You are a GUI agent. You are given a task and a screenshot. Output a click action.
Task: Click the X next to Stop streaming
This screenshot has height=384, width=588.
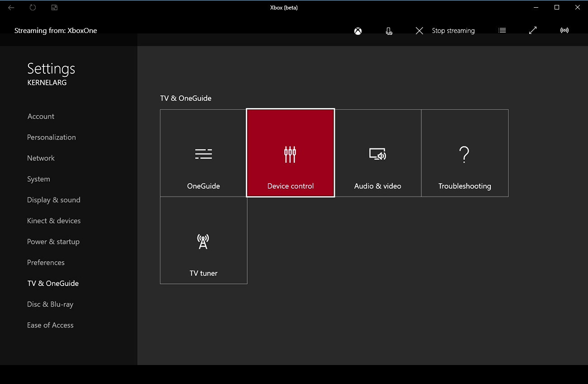click(419, 30)
